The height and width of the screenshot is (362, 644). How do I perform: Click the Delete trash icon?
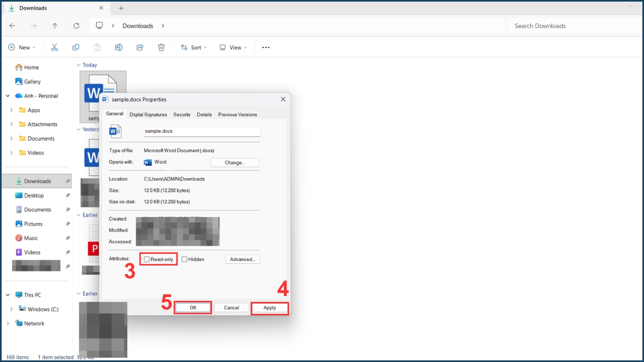point(161,47)
